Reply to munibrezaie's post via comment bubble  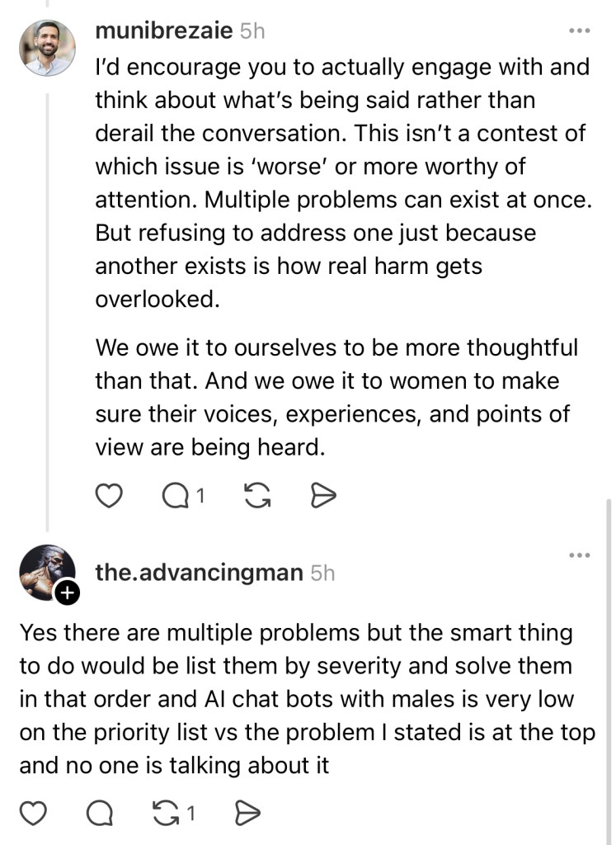pyautogui.click(x=176, y=495)
